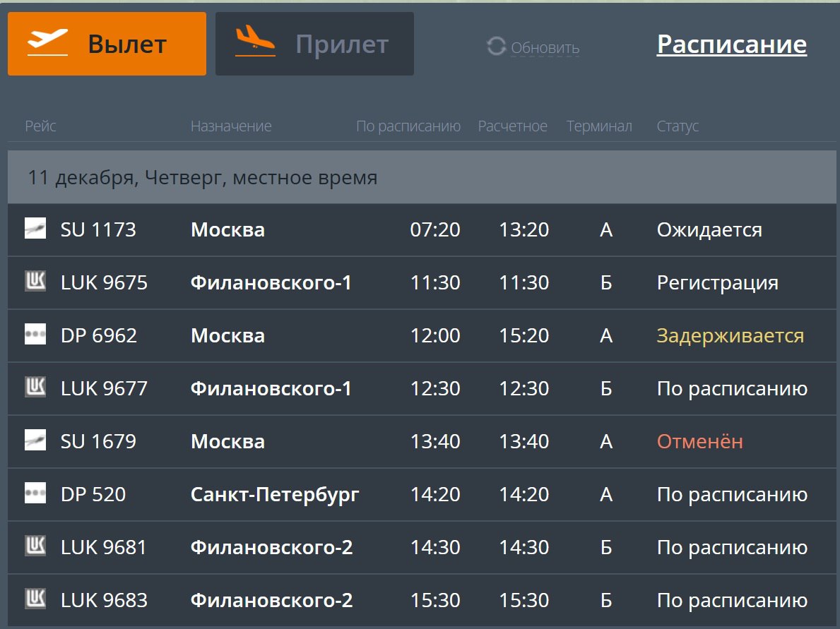Click the Статус column header
This screenshot has width=840, height=629.
pos(678,126)
